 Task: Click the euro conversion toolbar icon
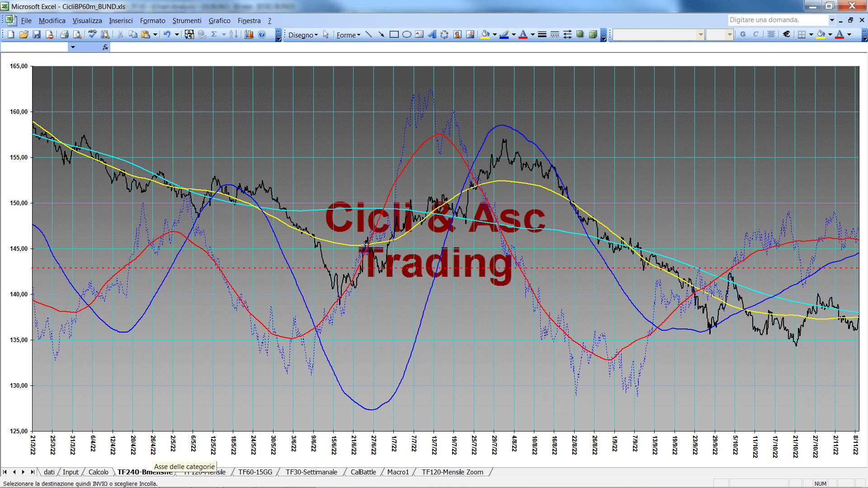pyautogui.click(x=189, y=34)
